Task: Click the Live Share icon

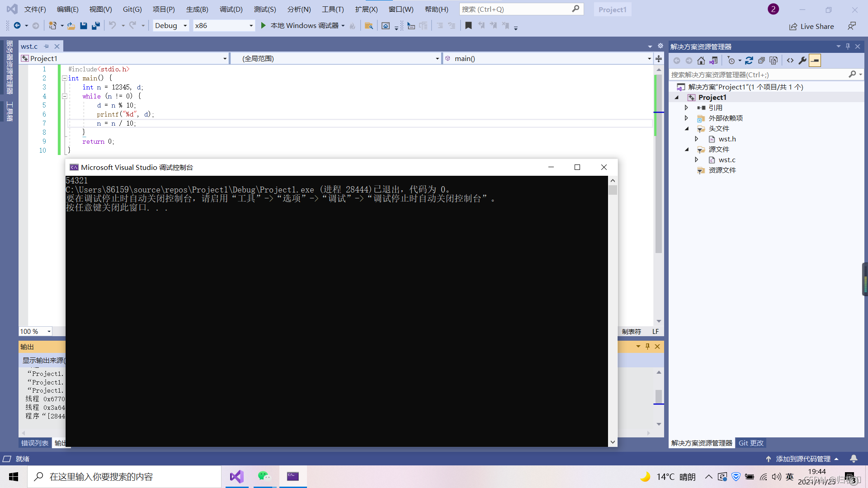Action: [x=793, y=27]
